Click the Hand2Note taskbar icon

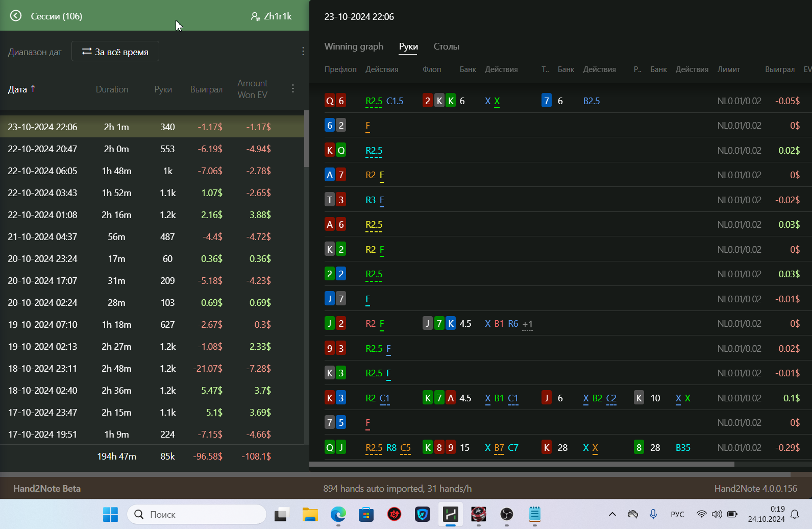[451, 514]
